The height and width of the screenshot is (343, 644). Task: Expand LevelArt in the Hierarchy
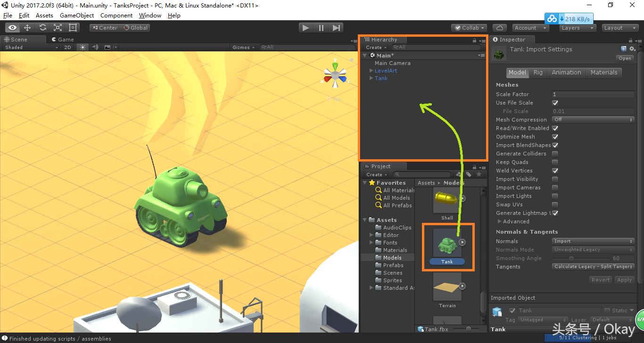pos(371,71)
